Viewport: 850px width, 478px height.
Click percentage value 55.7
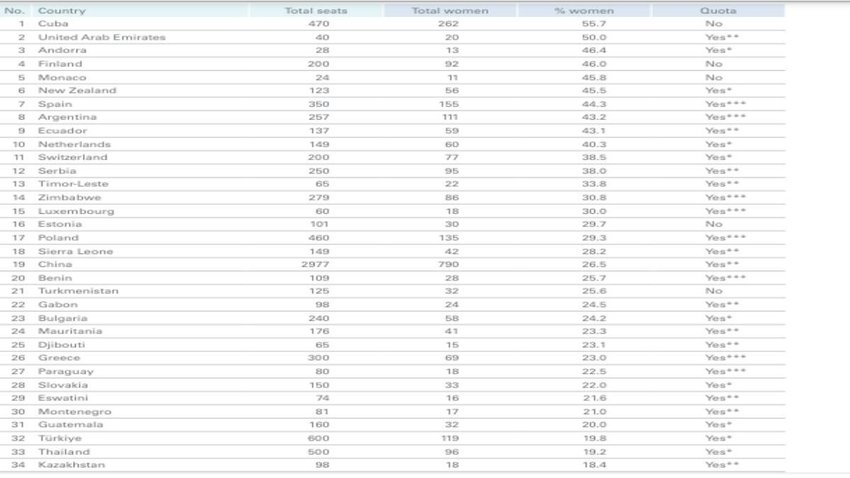coord(594,23)
